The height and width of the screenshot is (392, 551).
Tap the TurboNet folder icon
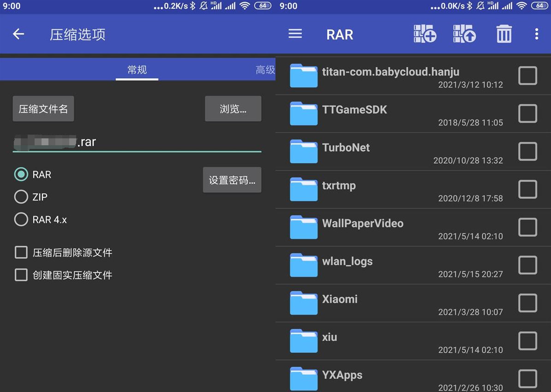304,151
